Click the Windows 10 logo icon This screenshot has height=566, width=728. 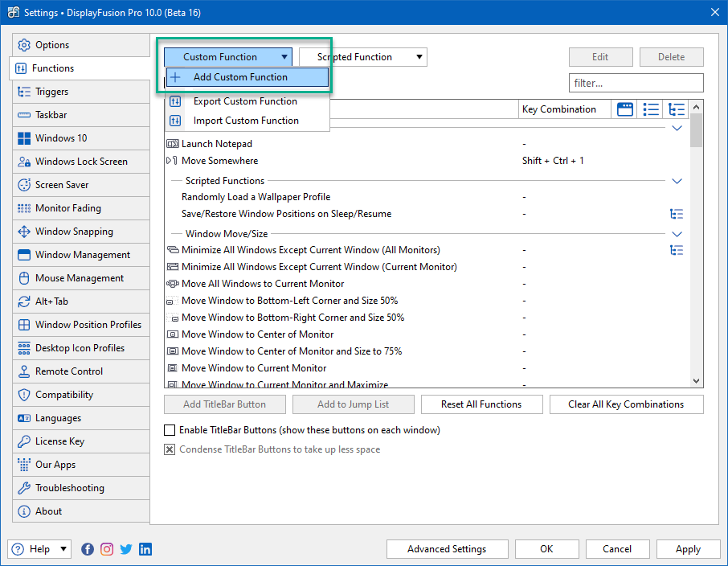pos(23,138)
